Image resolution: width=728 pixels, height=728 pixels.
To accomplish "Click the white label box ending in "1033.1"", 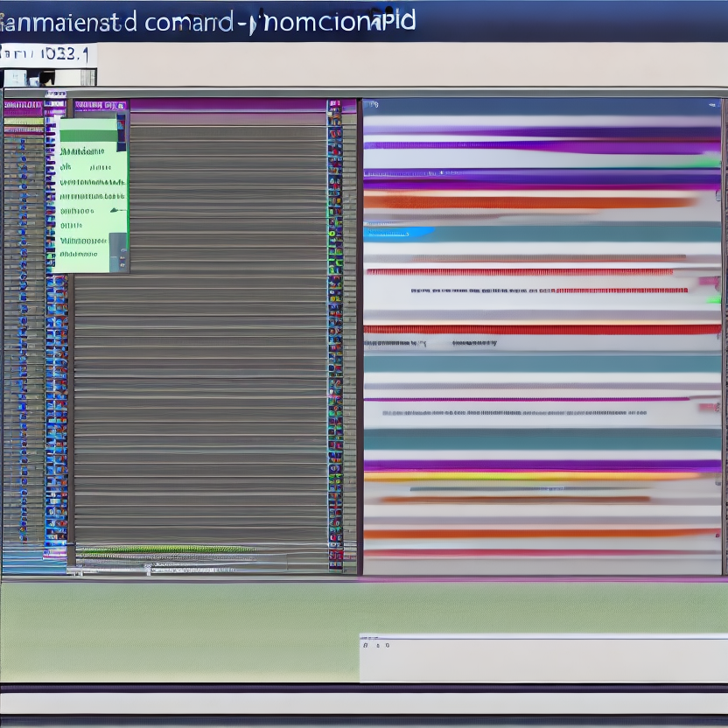I will [48, 55].
